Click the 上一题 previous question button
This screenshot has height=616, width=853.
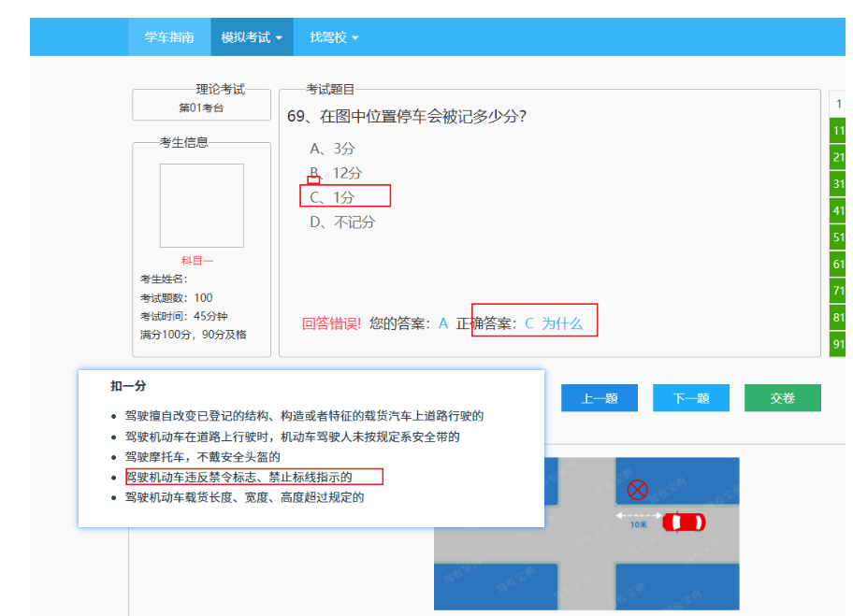[x=599, y=397]
